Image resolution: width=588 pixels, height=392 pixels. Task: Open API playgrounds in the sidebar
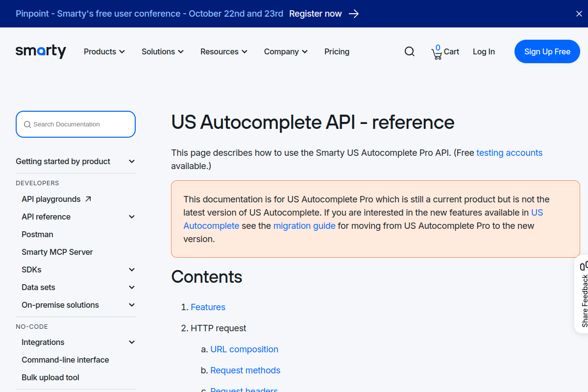[x=51, y=199]
